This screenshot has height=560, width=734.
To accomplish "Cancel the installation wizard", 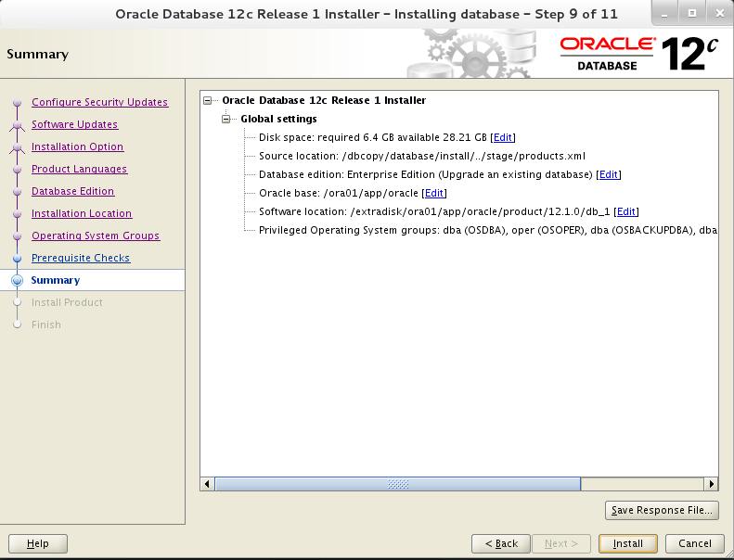I will pos(694,543).
